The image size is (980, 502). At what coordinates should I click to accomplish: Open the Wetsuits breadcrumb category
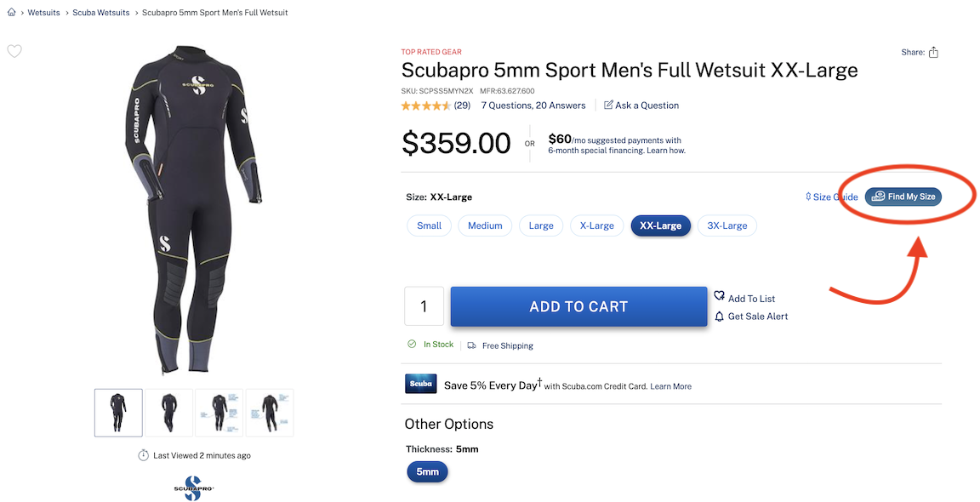pyautogui.click(x=43, y=12)
